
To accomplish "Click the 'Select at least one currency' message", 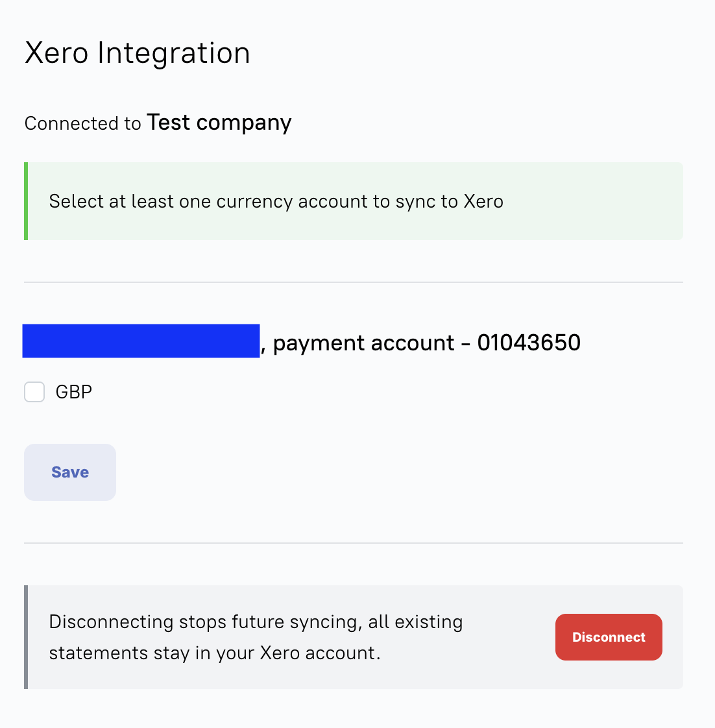I will click(276, 202).
